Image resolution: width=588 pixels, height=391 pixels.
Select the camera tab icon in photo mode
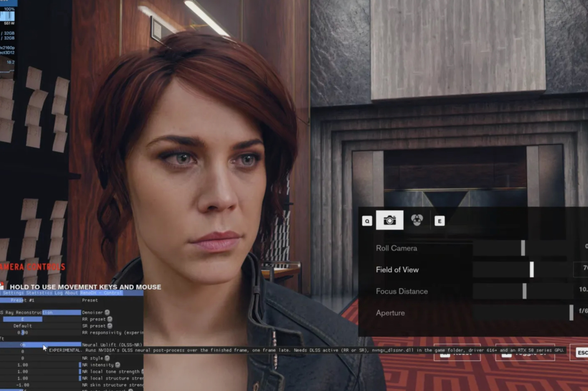(390, 220)
